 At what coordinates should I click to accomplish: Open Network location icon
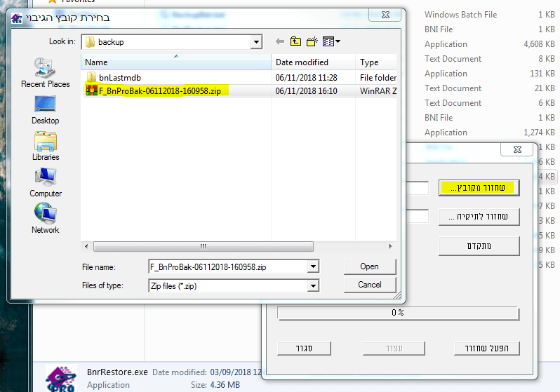pos(45,217)
